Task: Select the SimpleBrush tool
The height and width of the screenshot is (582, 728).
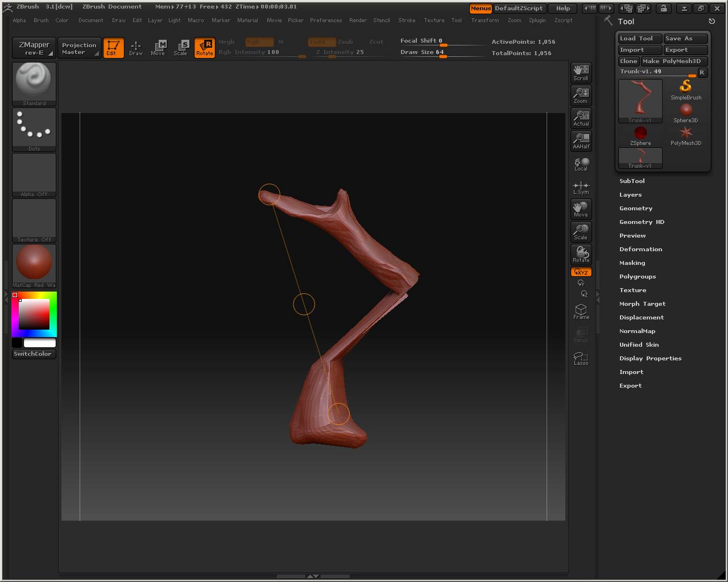Action: (686, 90)
